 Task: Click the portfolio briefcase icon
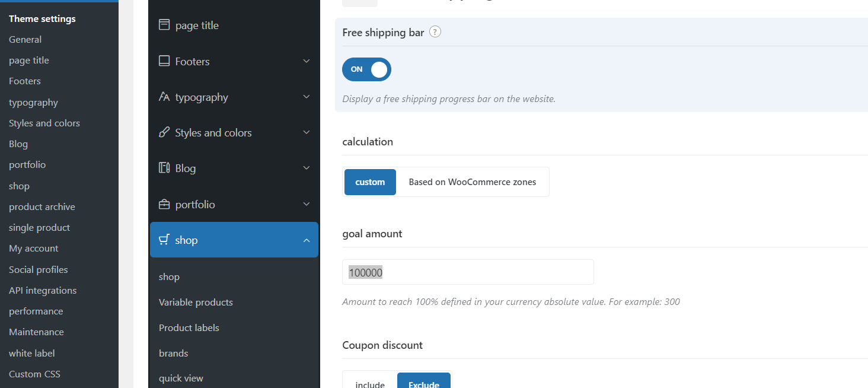pyautogui.click(x=164, y=205)
